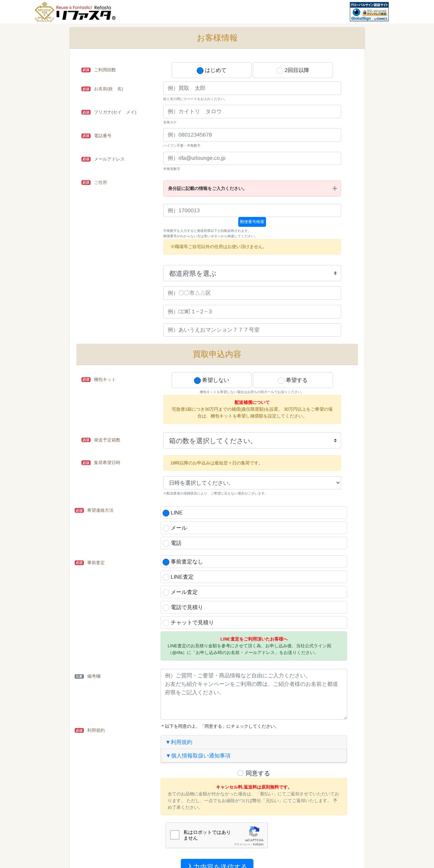Click the reCAPTCHA logo icon
Screen dimensions: 434x868
click(x=254, y=831)
